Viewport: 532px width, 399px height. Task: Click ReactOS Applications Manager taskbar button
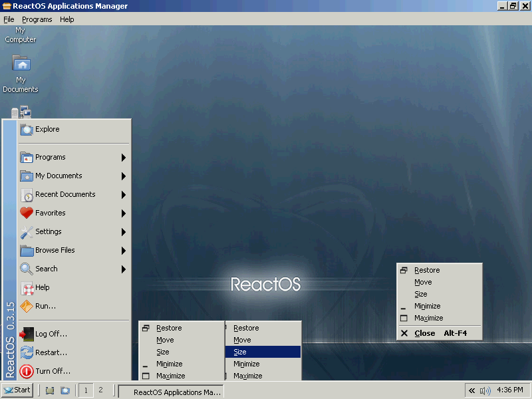(171, 391)
